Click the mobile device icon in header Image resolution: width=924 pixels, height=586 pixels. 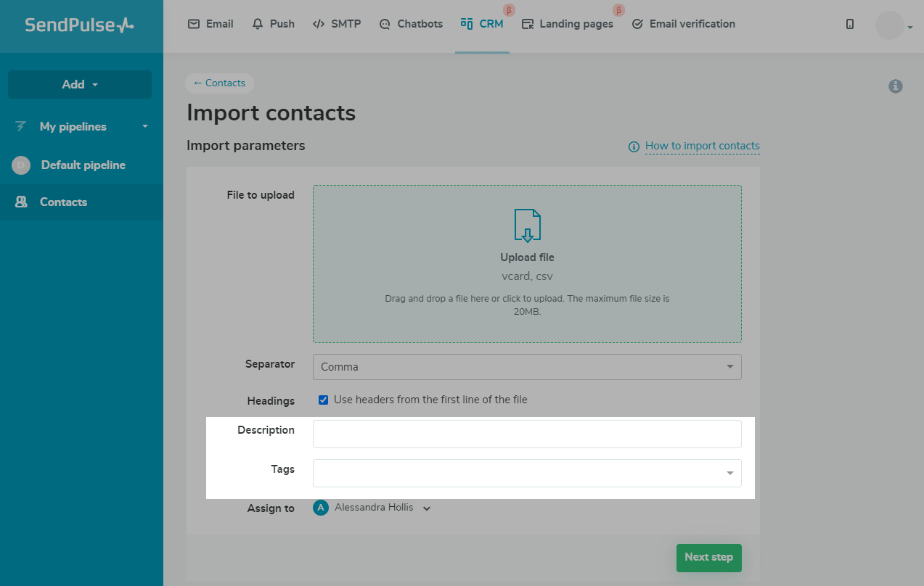[x=850, y=24]
